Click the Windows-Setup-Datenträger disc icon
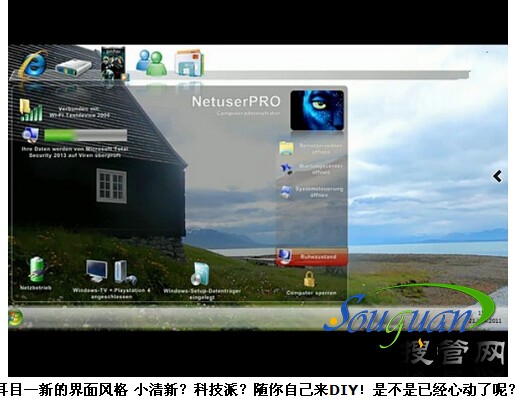 (200, 274)
